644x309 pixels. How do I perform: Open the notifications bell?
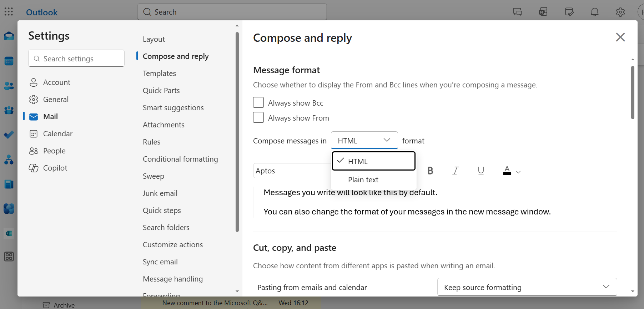point(595,12)
